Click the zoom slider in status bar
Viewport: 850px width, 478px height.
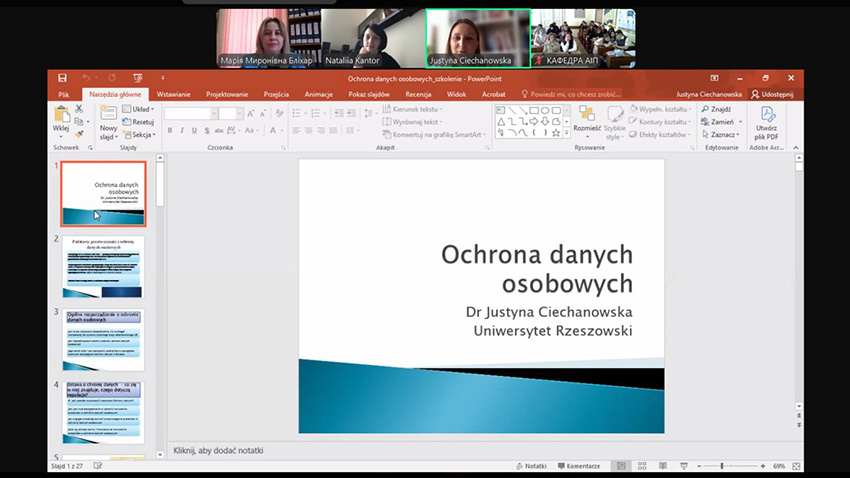(722, 466)
